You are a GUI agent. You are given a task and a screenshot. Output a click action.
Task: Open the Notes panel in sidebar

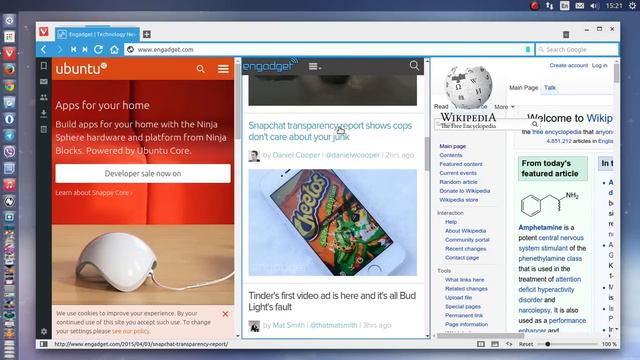[x=44, y=129]
